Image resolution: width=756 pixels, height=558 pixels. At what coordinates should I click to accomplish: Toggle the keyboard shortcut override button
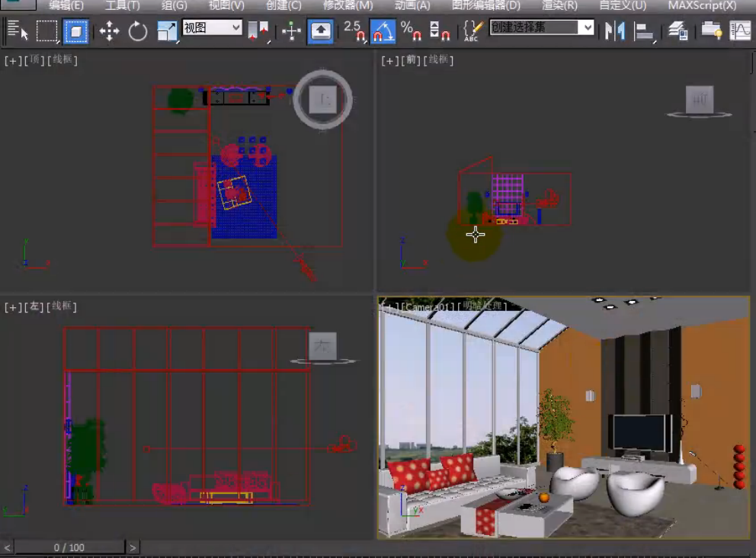321,31
